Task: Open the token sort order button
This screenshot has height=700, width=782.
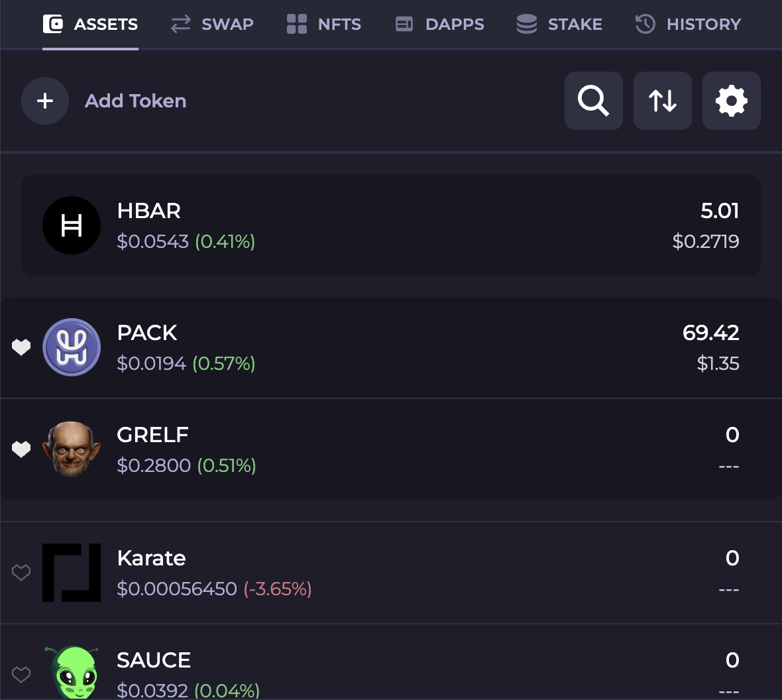Action: point(662,101)
